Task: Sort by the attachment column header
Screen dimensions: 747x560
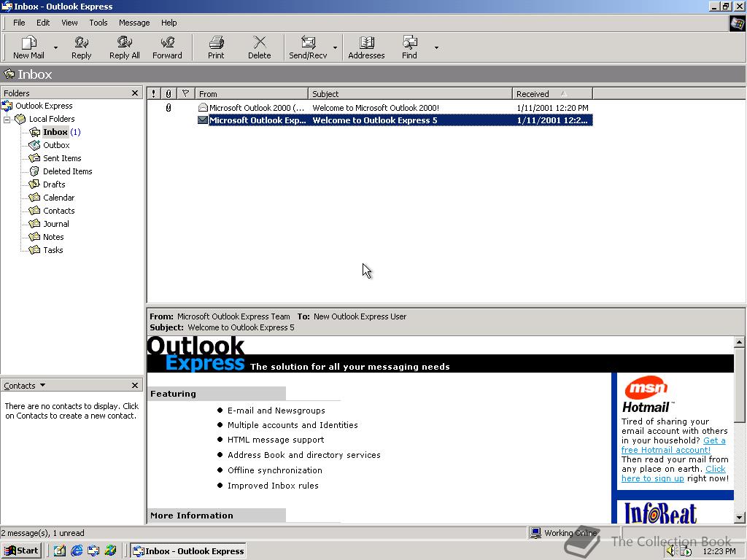Action: point(169,94)
